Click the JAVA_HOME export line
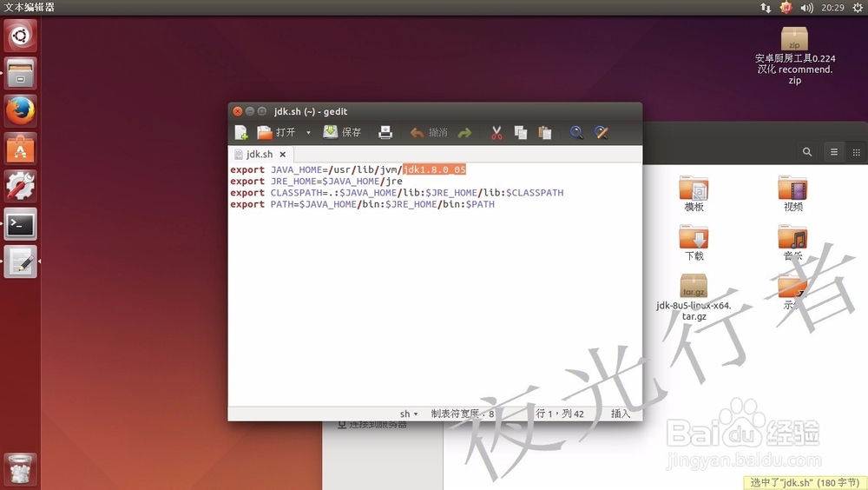 [348, 169]
